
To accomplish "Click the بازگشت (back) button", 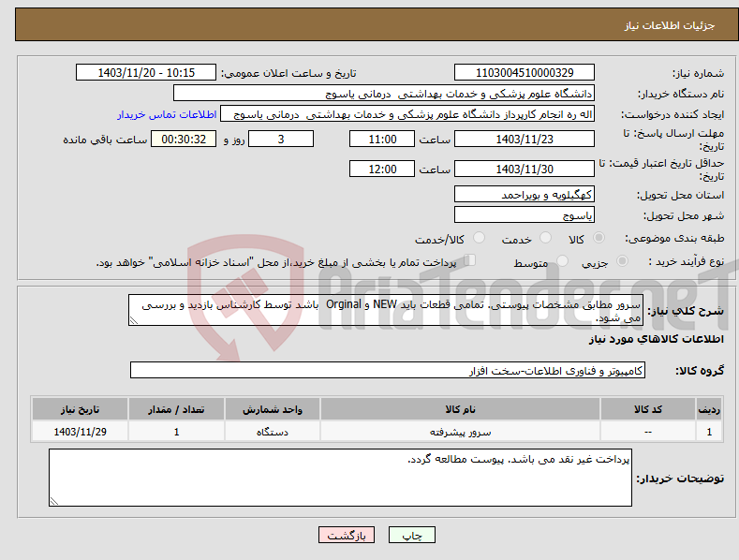I will [347, 535].
